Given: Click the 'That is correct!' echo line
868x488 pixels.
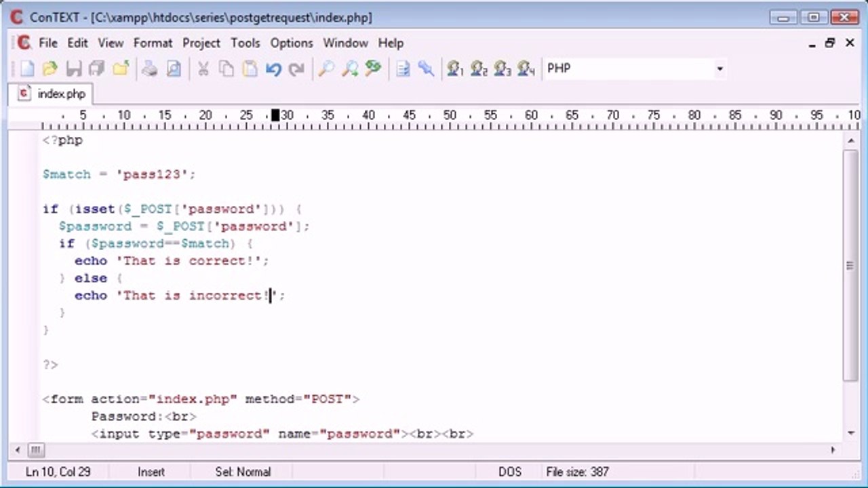Looking at the screenshot, I should pyautogui.click(x=172, y=261).
